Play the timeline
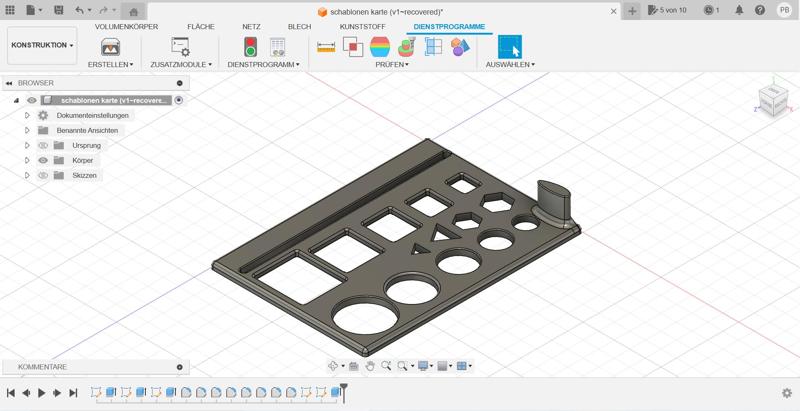Screen dimensions: 800x411 tap(42, 393)
